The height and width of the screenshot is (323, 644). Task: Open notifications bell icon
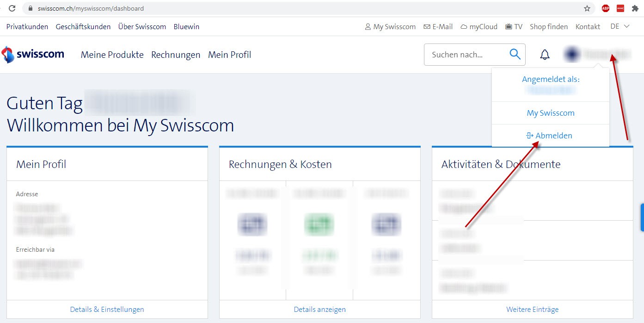[545, 55]
